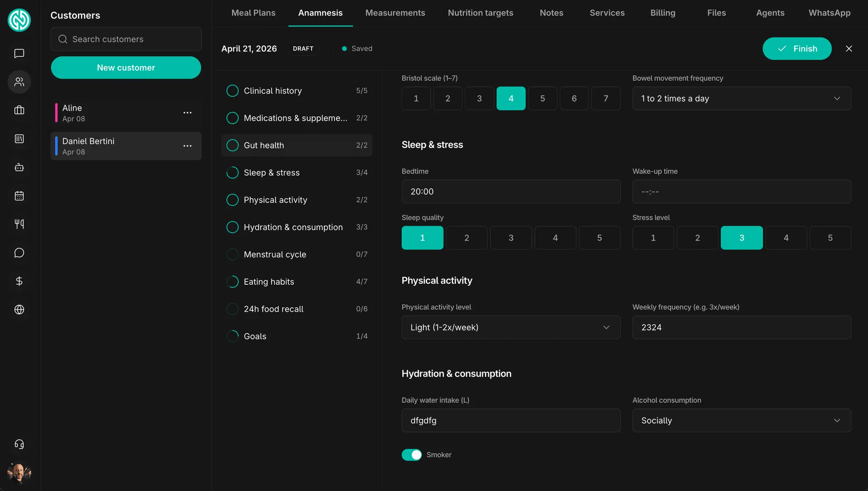868x491 pixels.
Task: Select customer Daniel Bertini
Action: tap(126, 146)
